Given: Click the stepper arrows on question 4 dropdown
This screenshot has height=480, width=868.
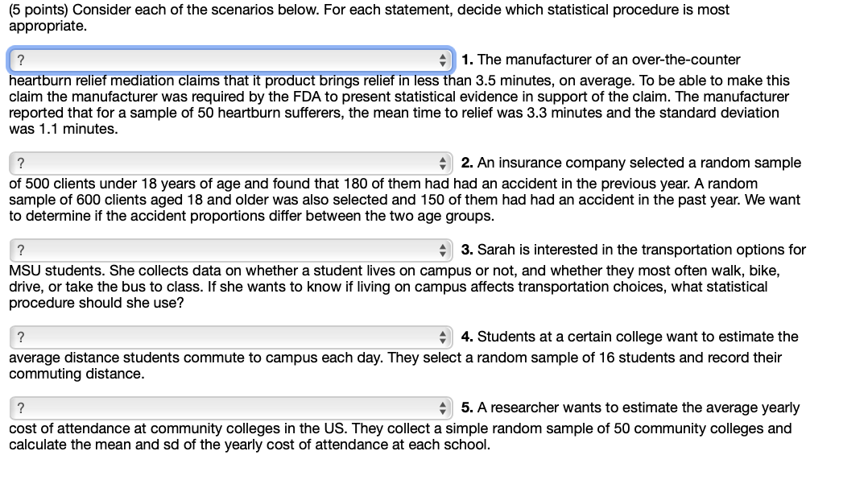Looking at the screenshot, I should tap(444, 336).
